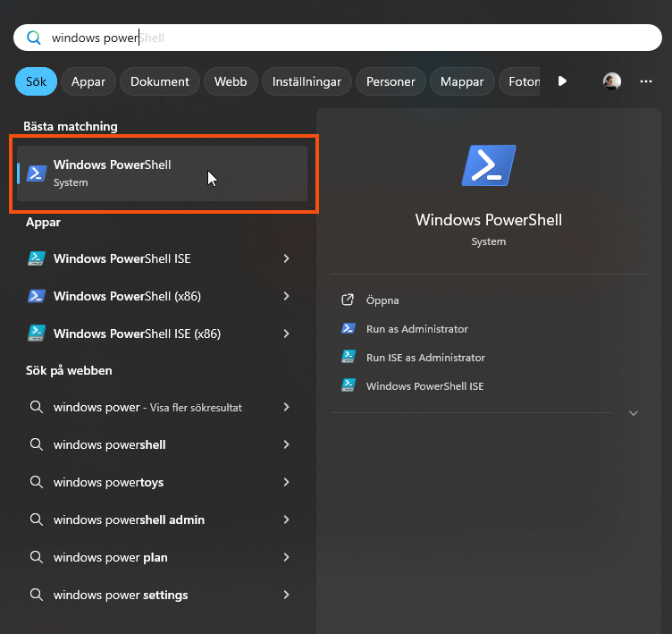Expand 'windows powershell admin' suggestion chevron
This screenshot has height=634, width=672.
click(286, 520)
